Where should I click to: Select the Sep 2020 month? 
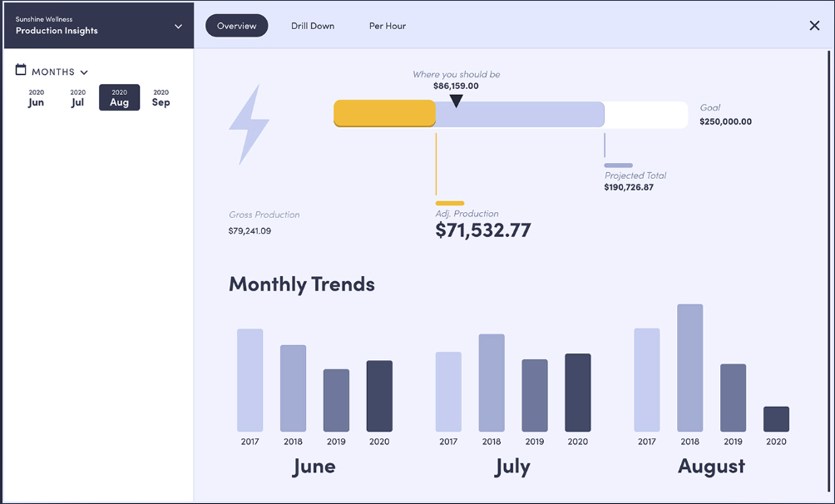(x=161, y=98)
